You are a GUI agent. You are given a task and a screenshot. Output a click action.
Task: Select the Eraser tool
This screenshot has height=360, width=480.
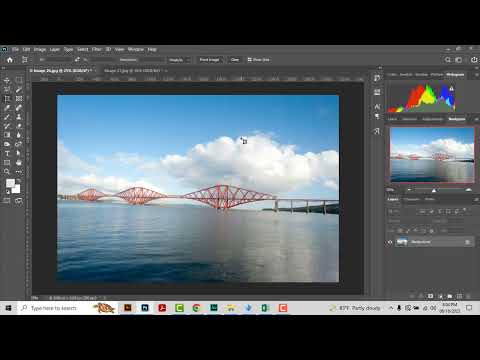click(x=19, y=126)
